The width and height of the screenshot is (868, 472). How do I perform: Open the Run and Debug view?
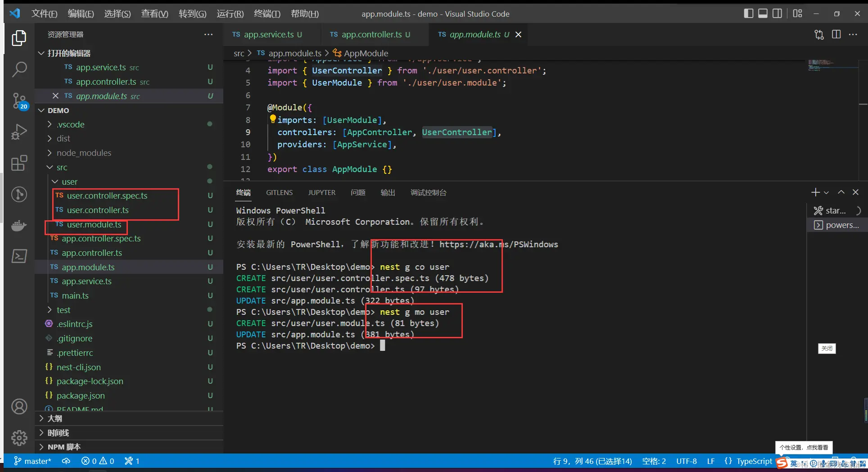point(19,132)
